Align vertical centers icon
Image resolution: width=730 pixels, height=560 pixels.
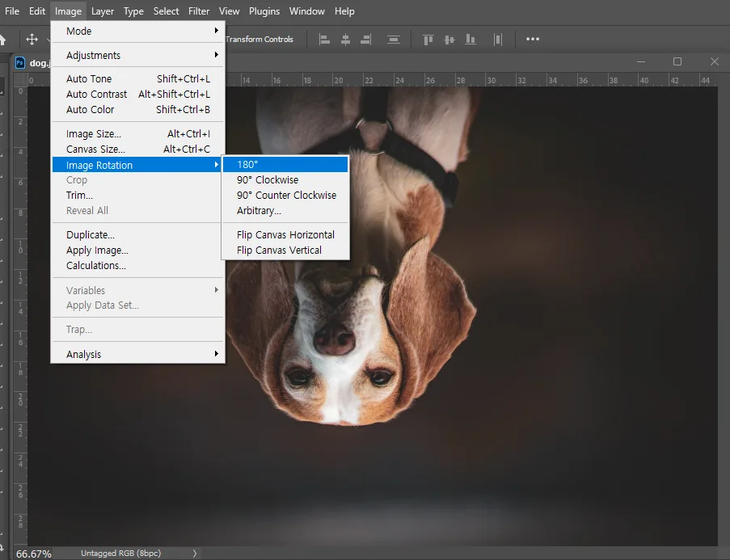click(x=449, y=40)
